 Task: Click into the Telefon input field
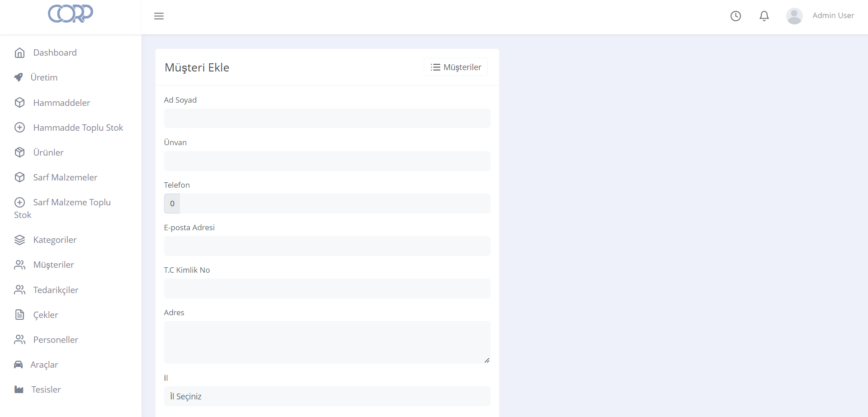(335, 204)
